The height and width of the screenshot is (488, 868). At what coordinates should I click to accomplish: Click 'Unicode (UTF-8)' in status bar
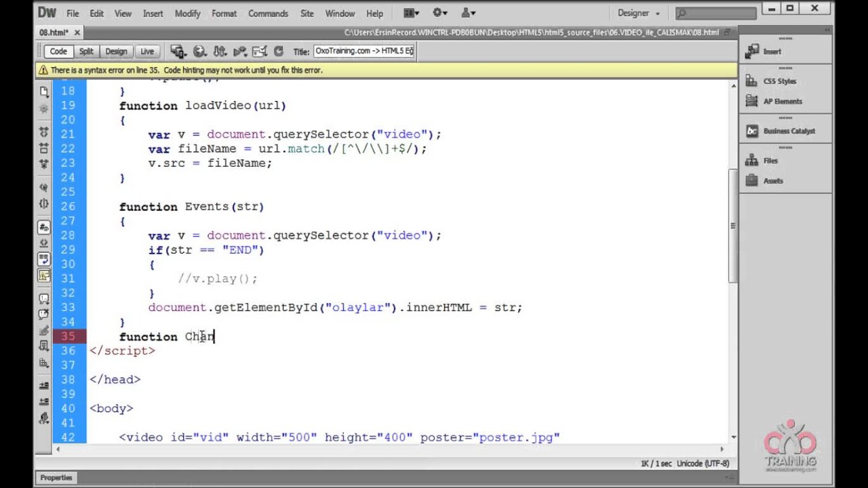pos(703,464)
